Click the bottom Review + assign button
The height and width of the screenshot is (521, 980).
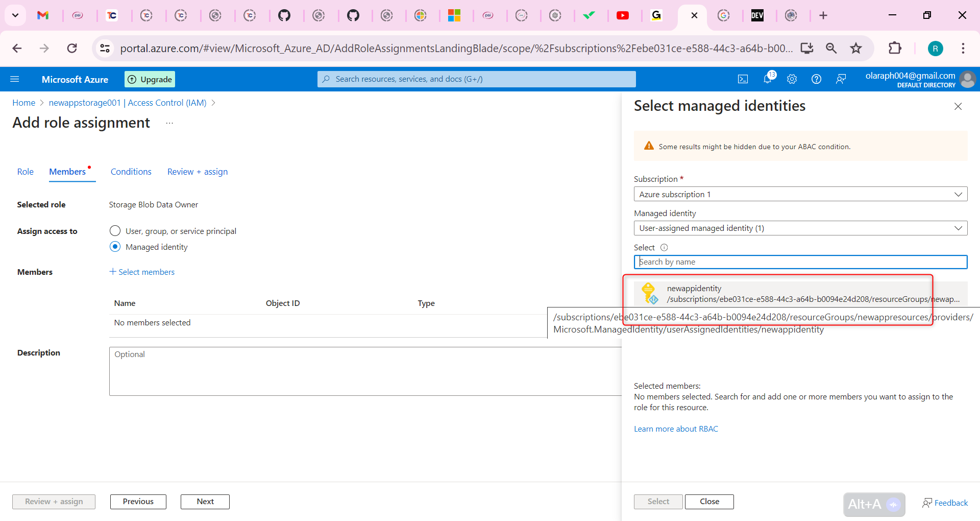54,502
